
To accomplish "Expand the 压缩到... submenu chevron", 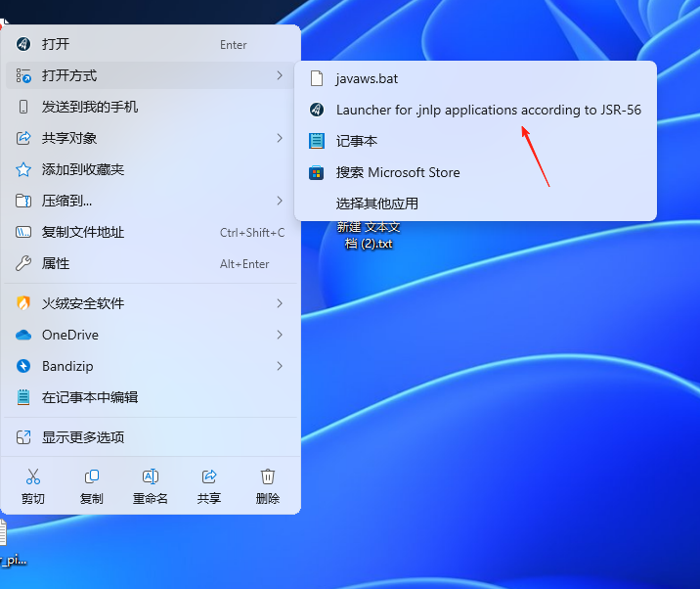I will [280, 201].
